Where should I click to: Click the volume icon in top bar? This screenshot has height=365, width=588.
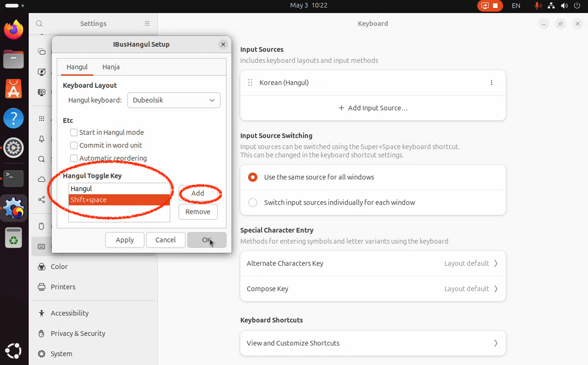tap(564, 6)
